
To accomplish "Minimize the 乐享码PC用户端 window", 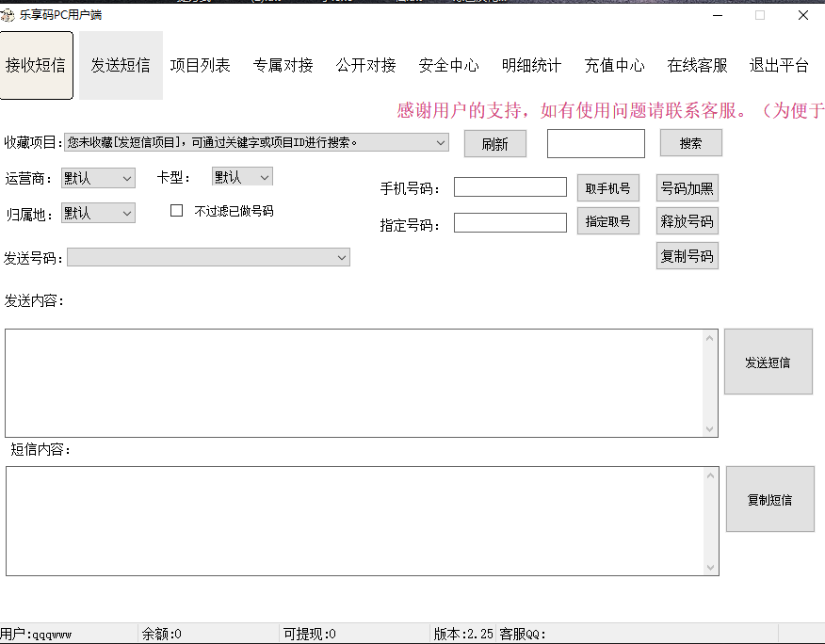I will (x=718, y=15).
